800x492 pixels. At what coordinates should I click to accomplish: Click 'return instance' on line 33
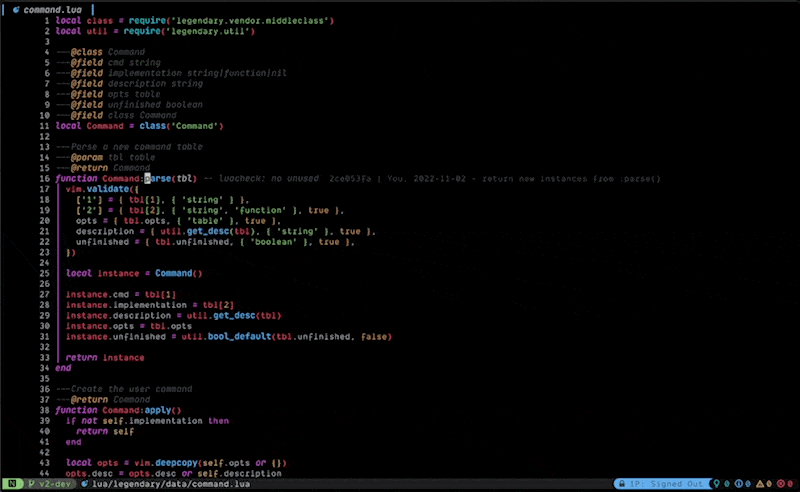105,358
